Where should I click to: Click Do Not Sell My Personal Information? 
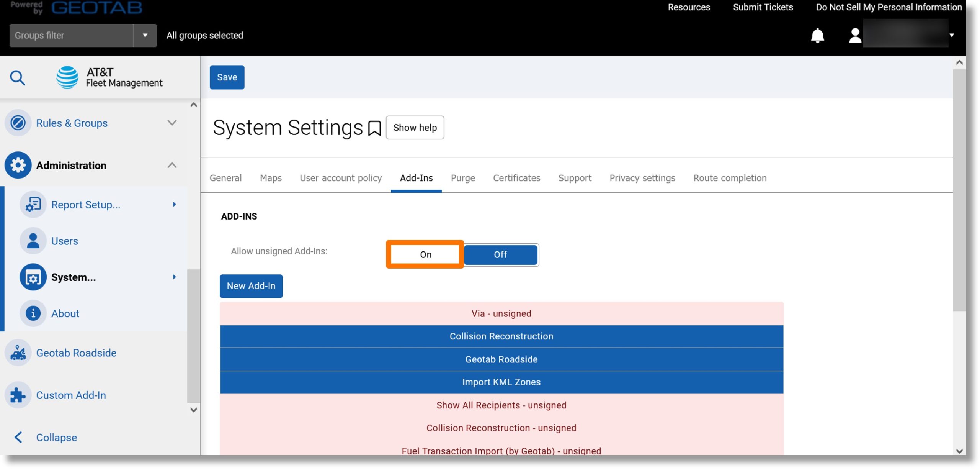pos(889,7)
